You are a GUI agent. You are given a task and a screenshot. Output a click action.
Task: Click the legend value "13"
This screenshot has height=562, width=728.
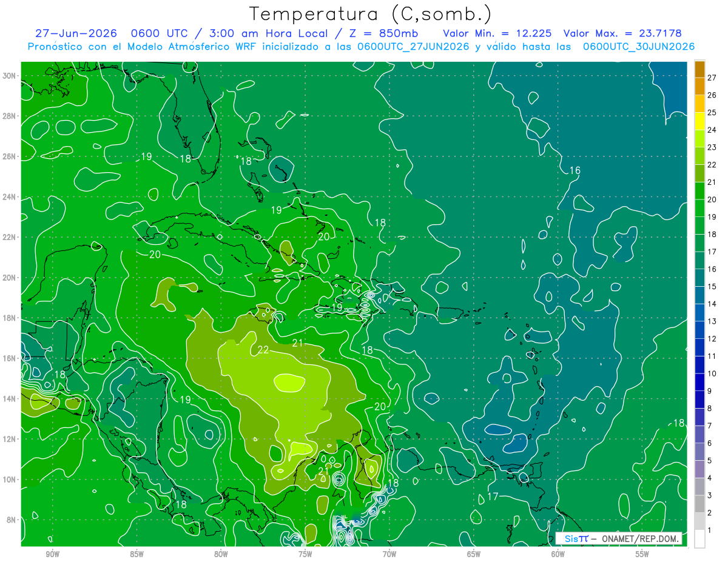click(x=712, y=321)
